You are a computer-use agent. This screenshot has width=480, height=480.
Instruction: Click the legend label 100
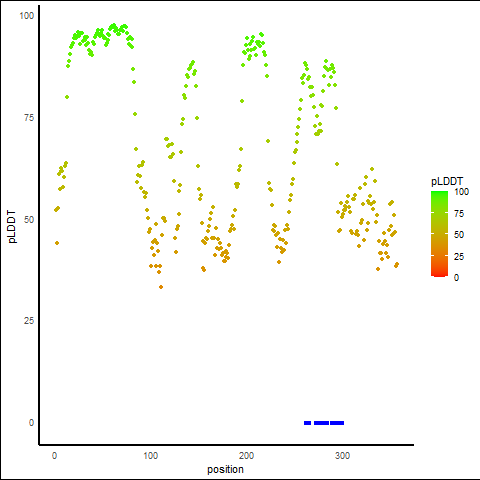pos(461,192)
